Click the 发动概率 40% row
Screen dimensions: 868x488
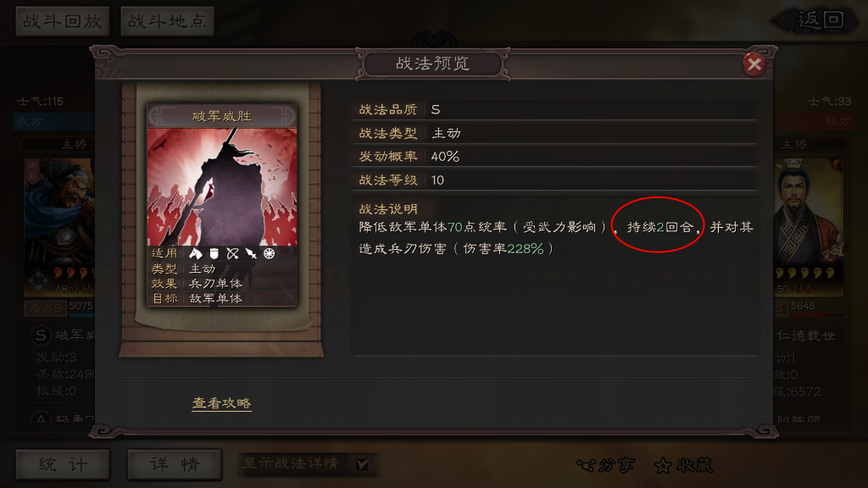click(x=554, y=157)
